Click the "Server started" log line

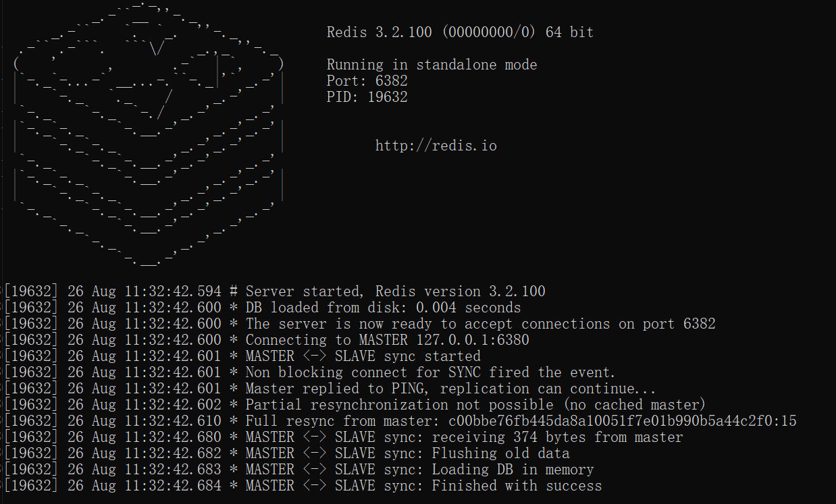[x=395, y=291]
